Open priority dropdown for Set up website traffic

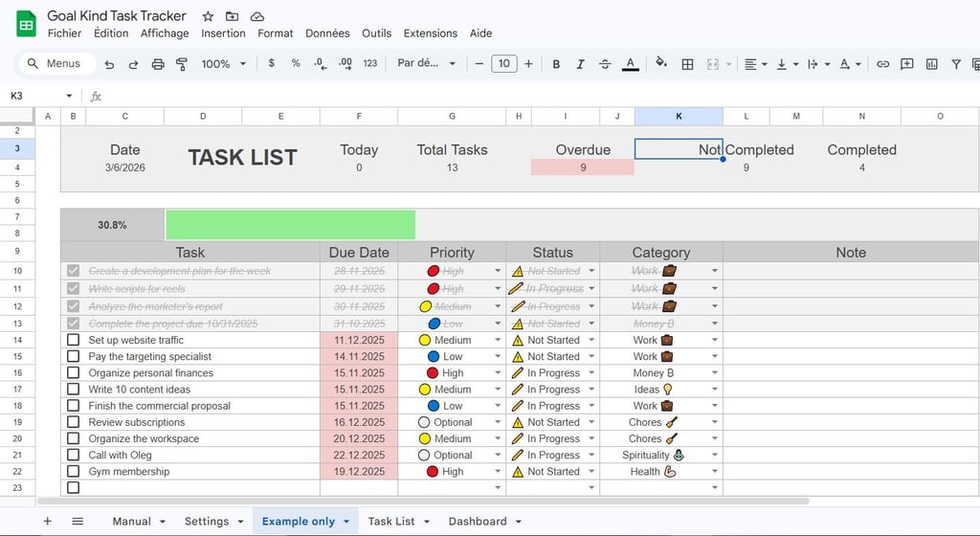(498, 341)
